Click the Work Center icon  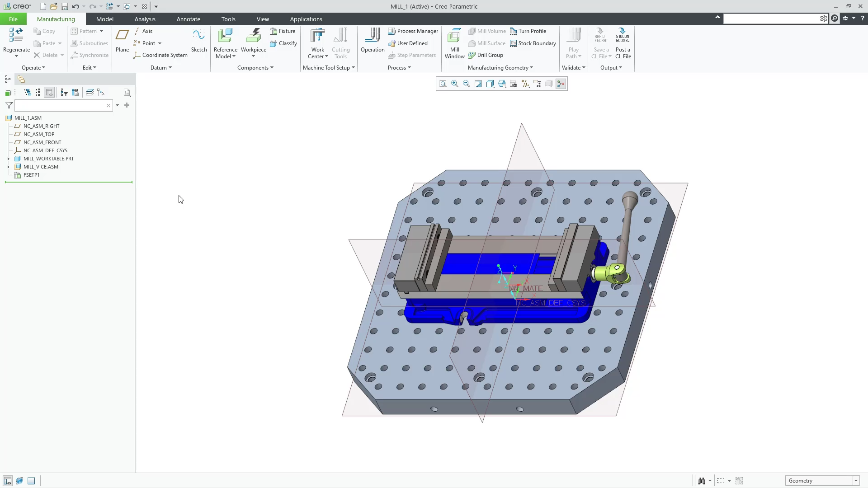coord(317,35)
